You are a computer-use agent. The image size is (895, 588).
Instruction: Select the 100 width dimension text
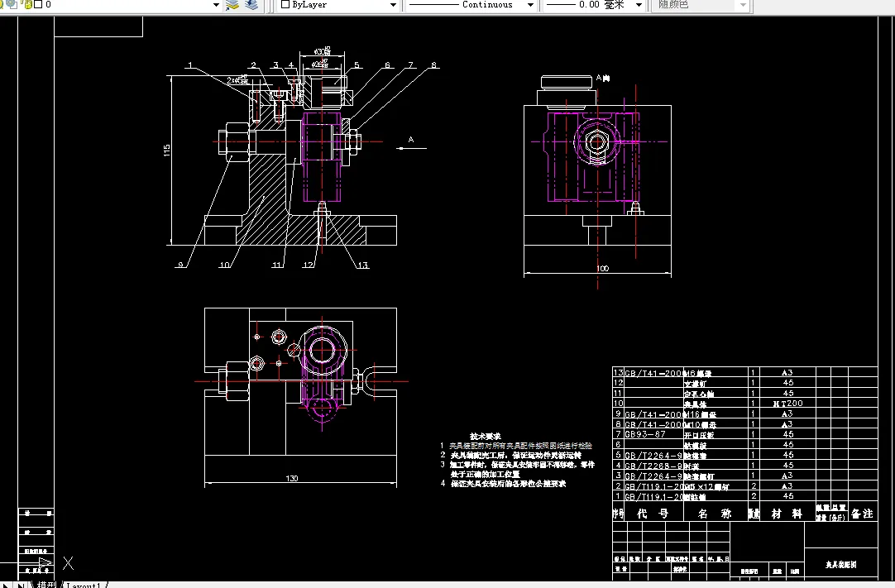click(x=602, y=268)
